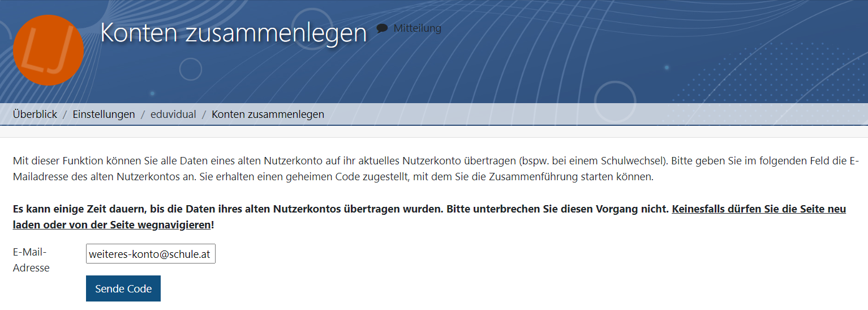
Task: Focus the E-Mail-Adresse input field
Action: pyautogui.click(x=151, y=254)
